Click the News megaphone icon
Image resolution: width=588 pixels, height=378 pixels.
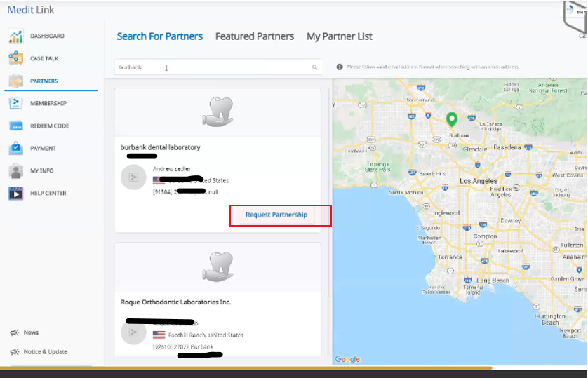point(14,332)
